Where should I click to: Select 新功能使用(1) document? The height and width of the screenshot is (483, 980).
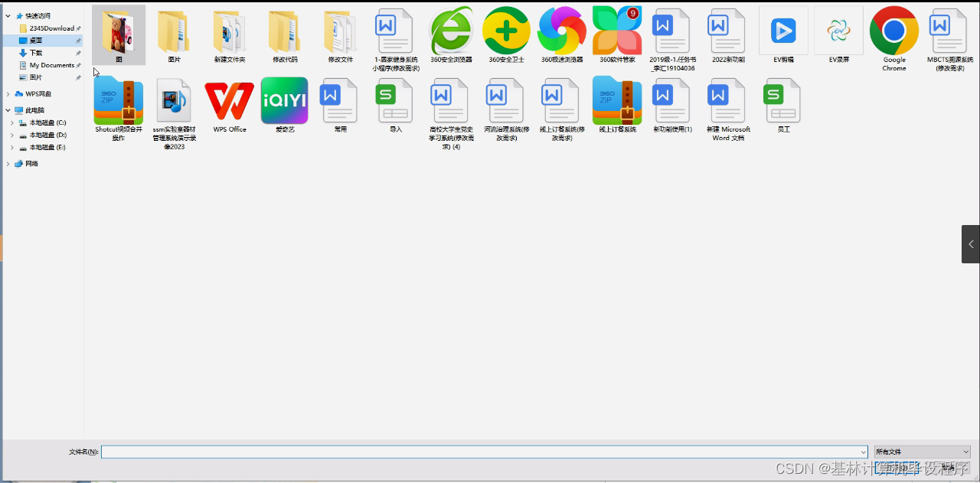tap(672, 106)
